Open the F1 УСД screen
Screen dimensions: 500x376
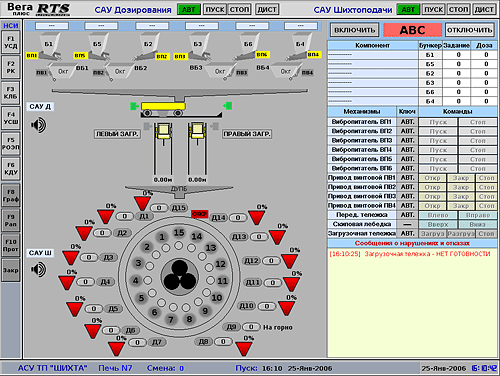pyautogui.click(x=11, y=42)
